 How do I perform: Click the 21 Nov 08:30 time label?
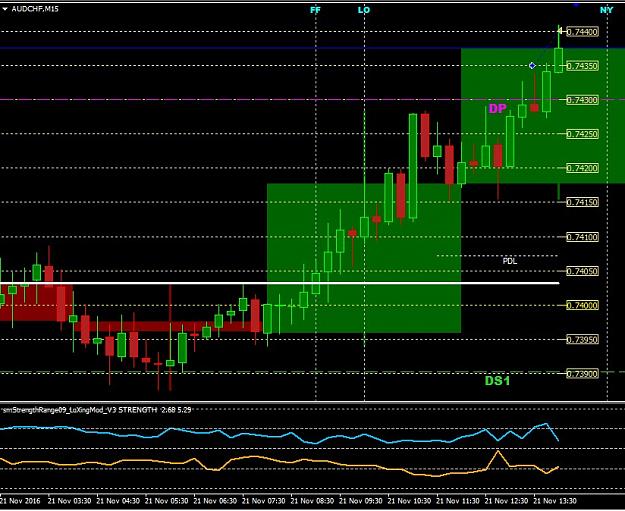(312, 501)
